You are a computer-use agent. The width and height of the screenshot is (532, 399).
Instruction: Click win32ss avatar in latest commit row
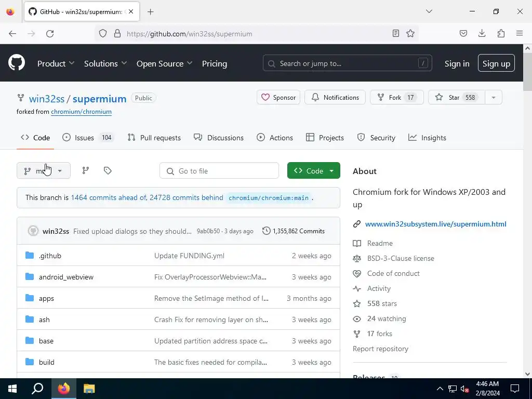(33, 231)
